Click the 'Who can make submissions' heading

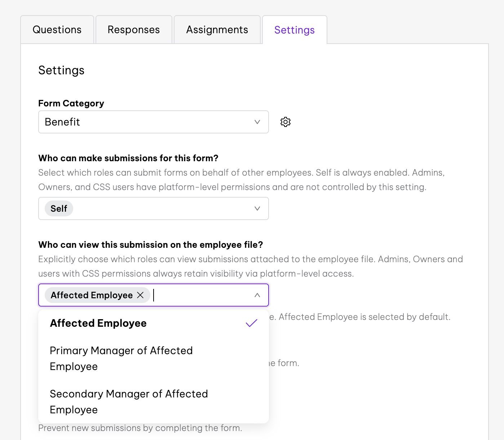click(128, 158)
